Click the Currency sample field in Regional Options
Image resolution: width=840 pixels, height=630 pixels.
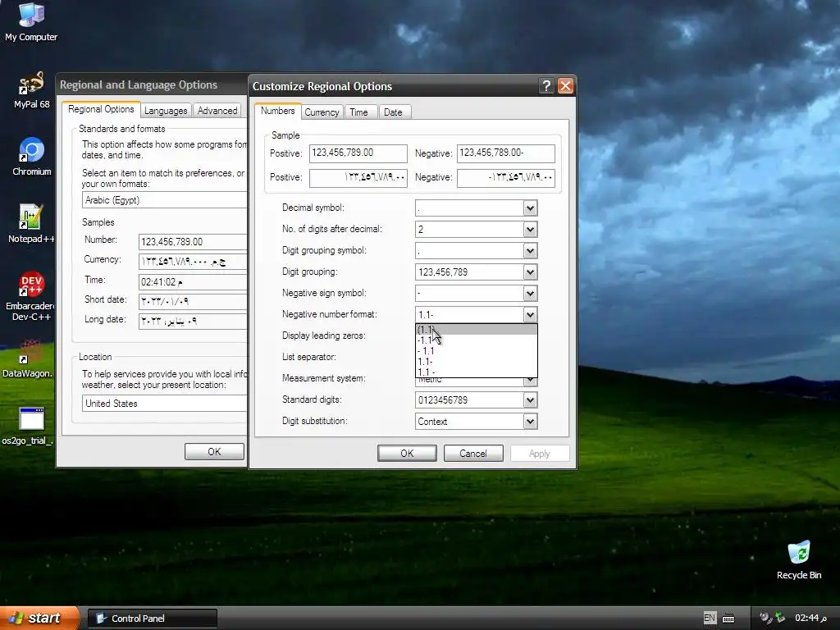pyautogui.click(x=193, y=262)
